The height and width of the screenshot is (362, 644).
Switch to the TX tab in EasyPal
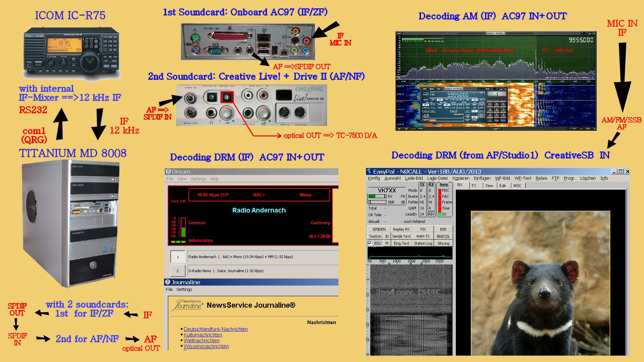pos(474,186)
